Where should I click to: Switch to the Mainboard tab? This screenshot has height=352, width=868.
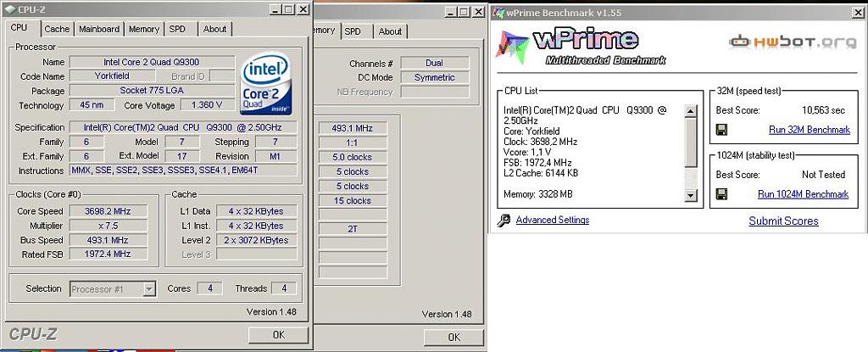99,29
